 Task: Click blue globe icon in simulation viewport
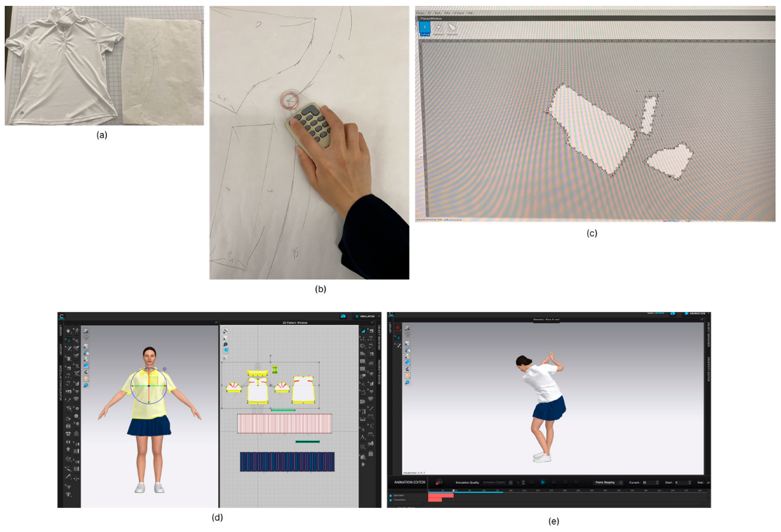click(86, 386)
